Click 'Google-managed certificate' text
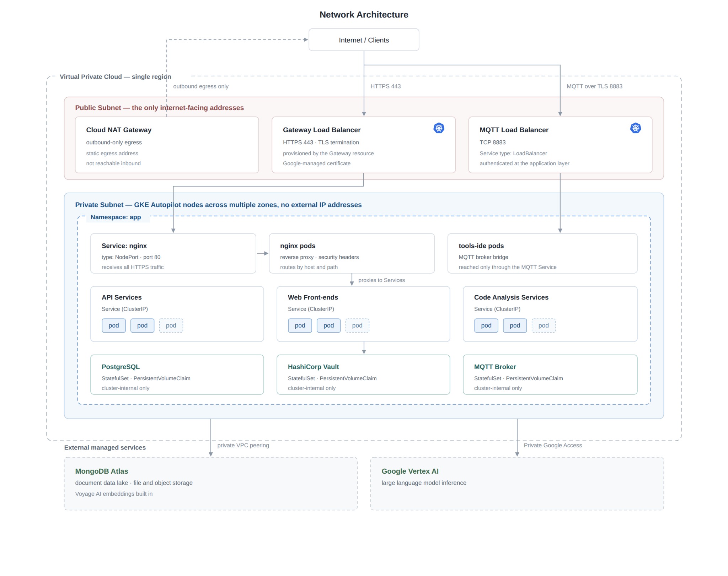The width and height of the screenshot is (728, 576). point(316,163)
